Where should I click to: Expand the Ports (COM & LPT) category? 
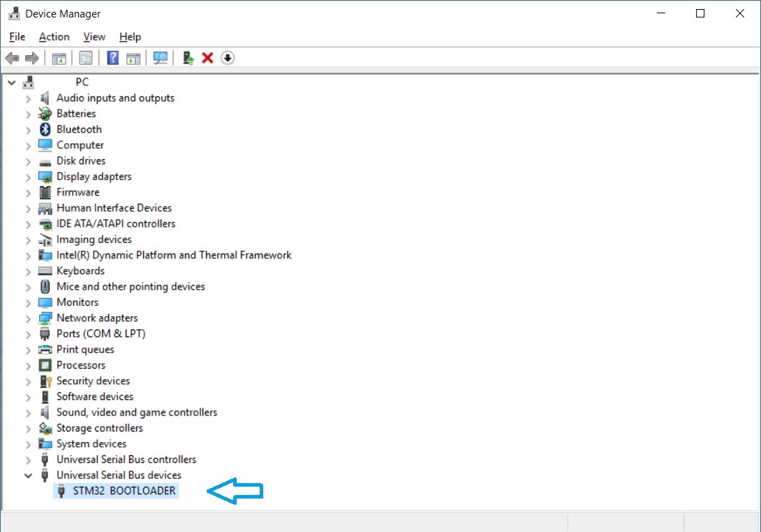28,334
